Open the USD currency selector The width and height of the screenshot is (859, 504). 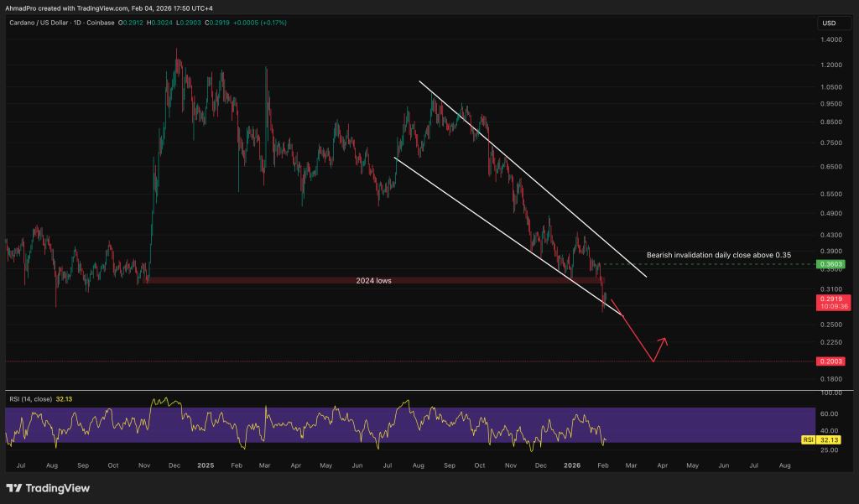click(x=827, y=23)
